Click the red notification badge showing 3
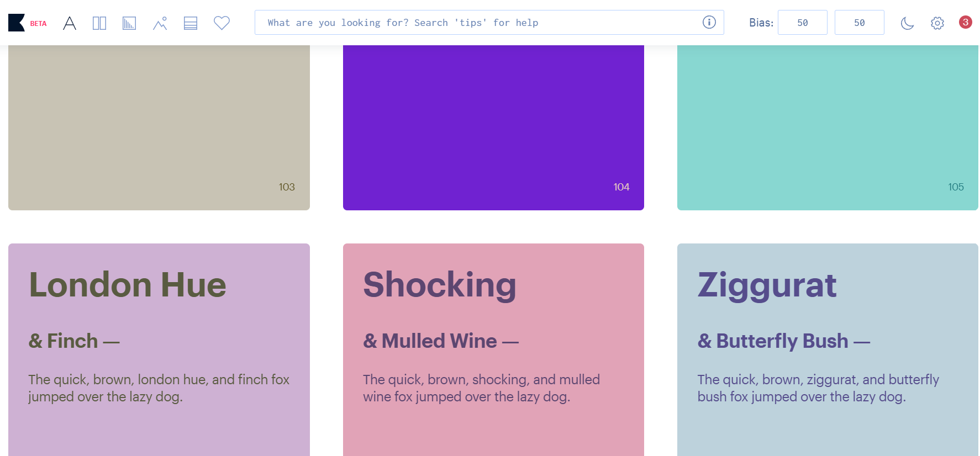 click(965, 22)
